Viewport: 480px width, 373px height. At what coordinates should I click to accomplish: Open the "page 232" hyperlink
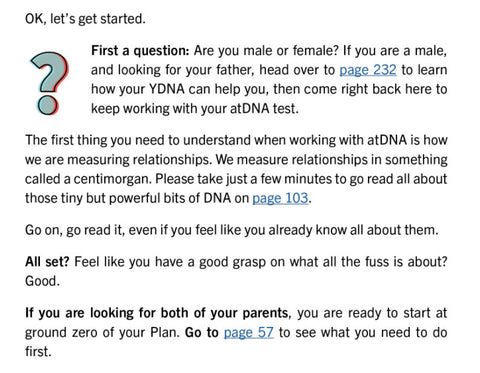(x=368, y=70)
